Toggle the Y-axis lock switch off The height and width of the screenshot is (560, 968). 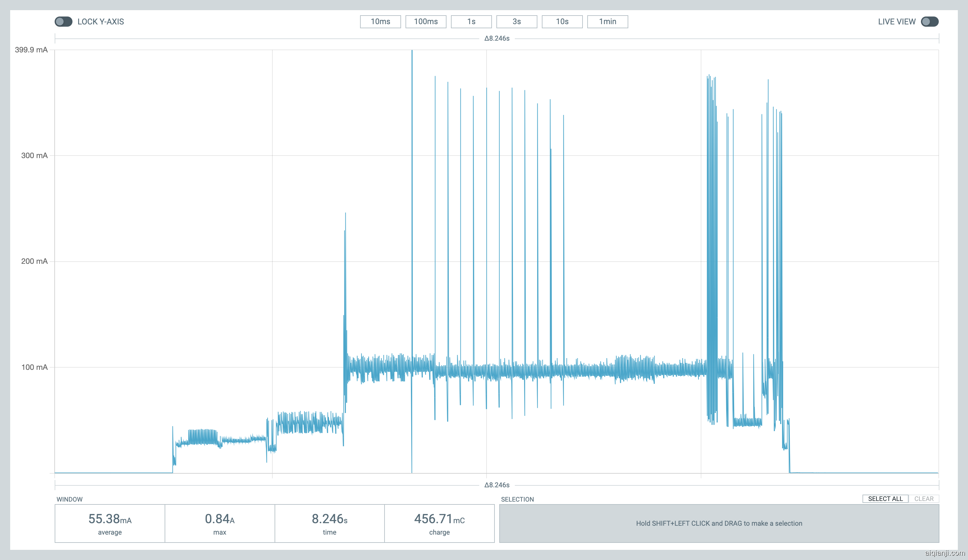pyautogui.click(x=64, y=22)
